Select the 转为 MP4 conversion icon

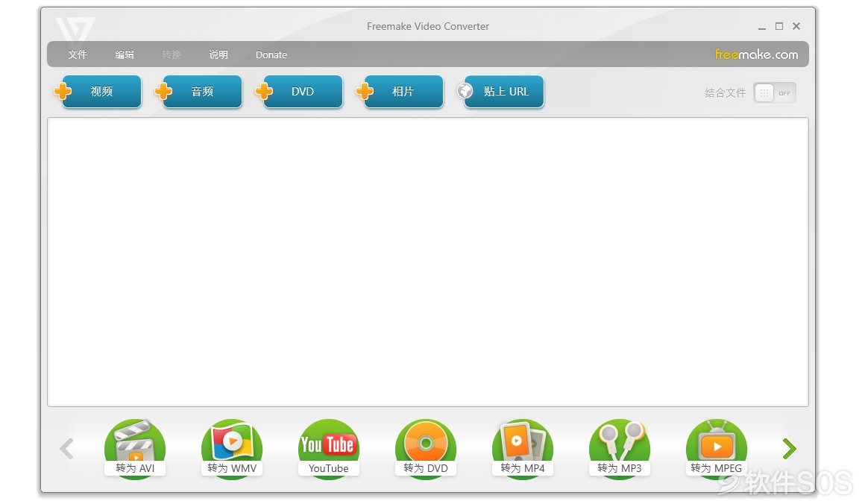[x=523, y=449]
